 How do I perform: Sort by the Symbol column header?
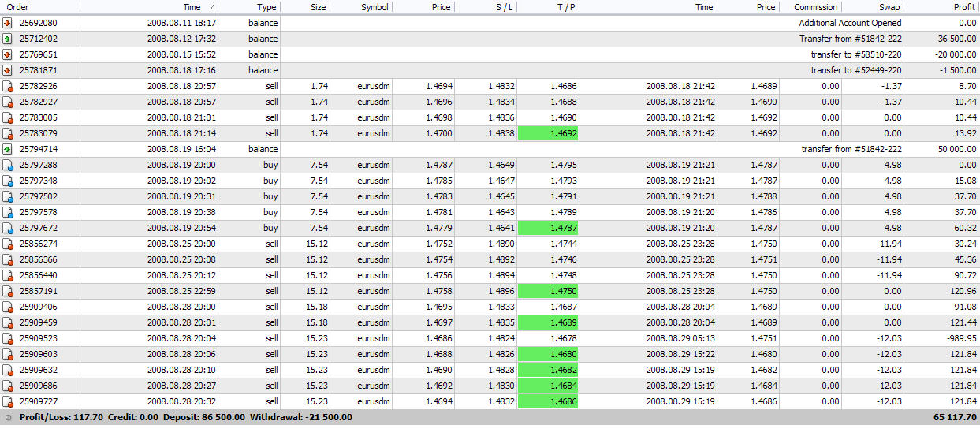[361, 7]
